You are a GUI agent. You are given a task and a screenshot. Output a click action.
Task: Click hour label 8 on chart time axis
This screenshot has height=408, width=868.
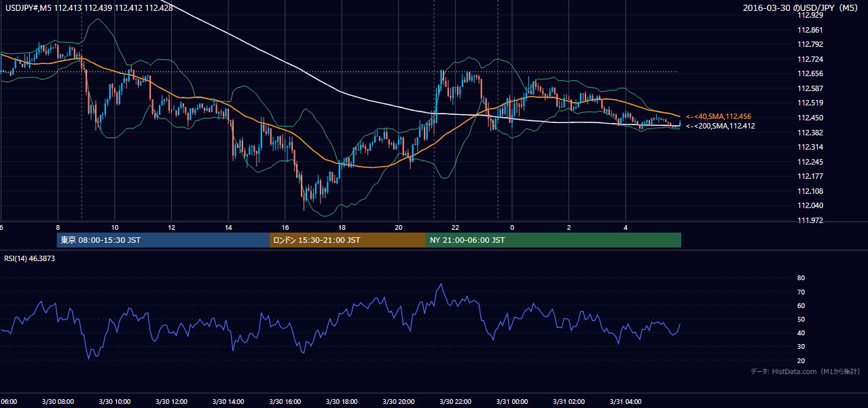58,227
